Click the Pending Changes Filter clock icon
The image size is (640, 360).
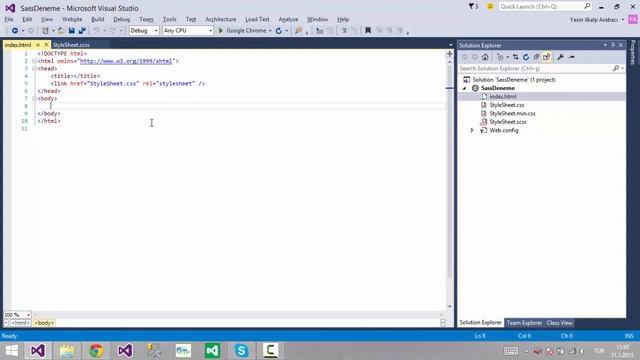[x=500, y=57]
